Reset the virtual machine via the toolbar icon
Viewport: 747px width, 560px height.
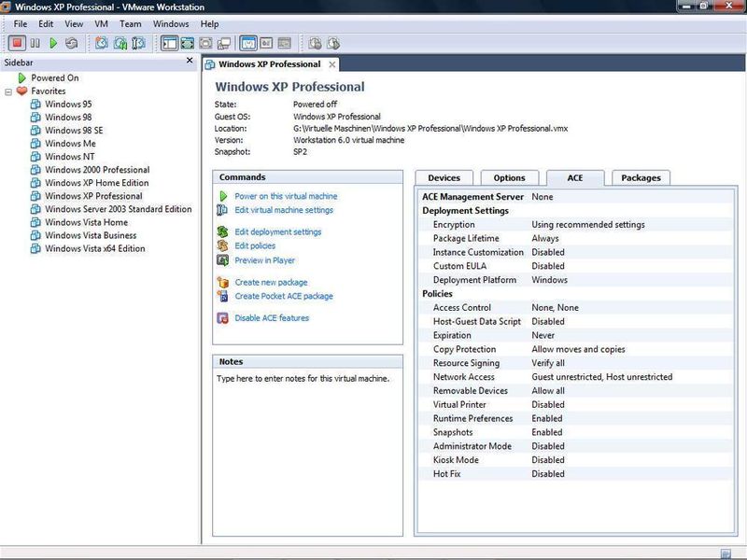[73, 43]
